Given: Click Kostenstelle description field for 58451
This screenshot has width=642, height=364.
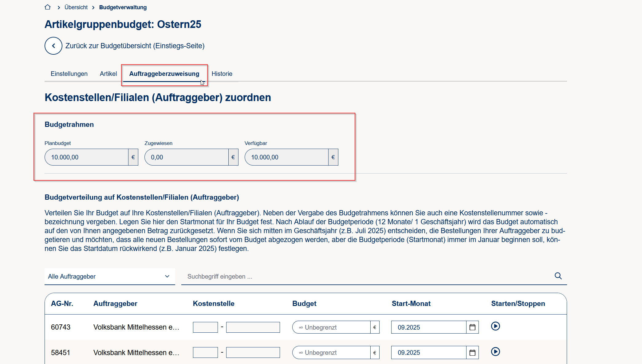Looking at the screenshot, I should pos(253,353).
